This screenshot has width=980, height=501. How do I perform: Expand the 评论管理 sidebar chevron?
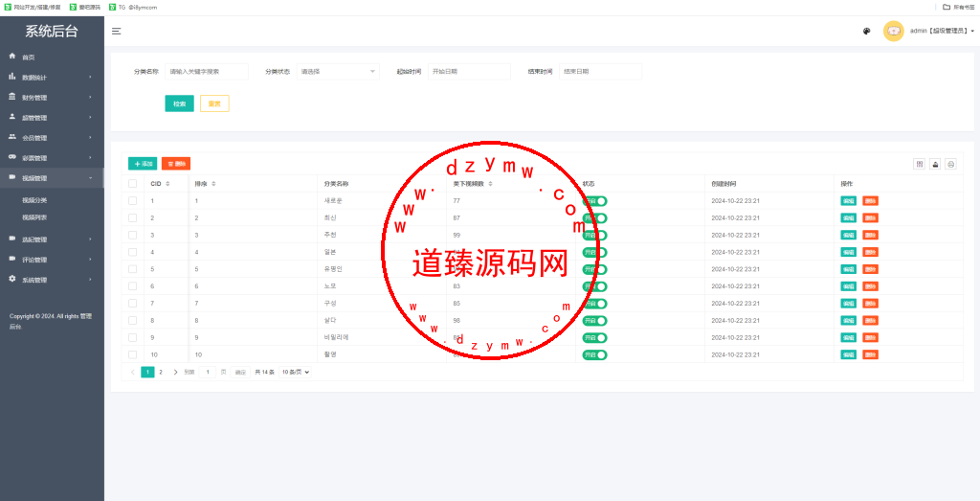coord(90,260)
